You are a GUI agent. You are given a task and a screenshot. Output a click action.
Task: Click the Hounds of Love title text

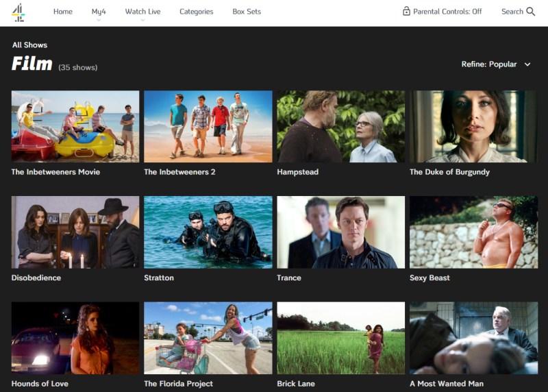click(x=40, y=384)
